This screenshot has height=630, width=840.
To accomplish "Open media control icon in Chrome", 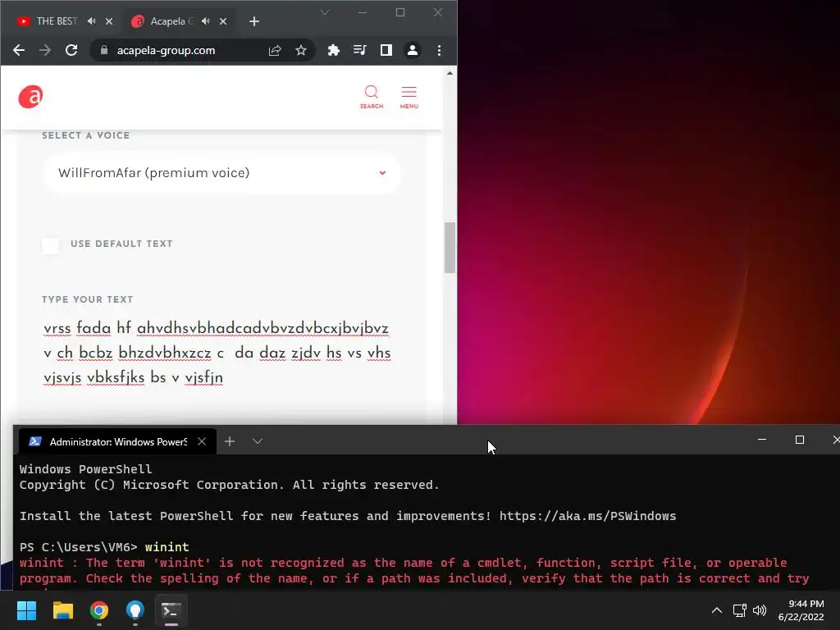I will tap(360, 50).
